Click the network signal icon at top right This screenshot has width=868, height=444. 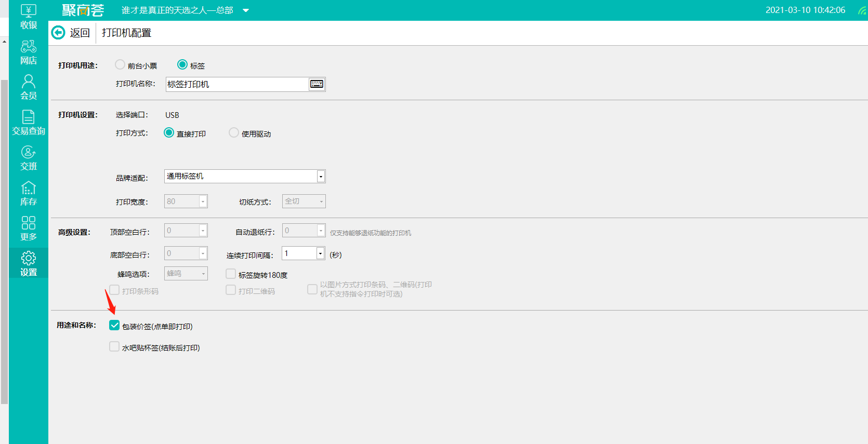862,10
